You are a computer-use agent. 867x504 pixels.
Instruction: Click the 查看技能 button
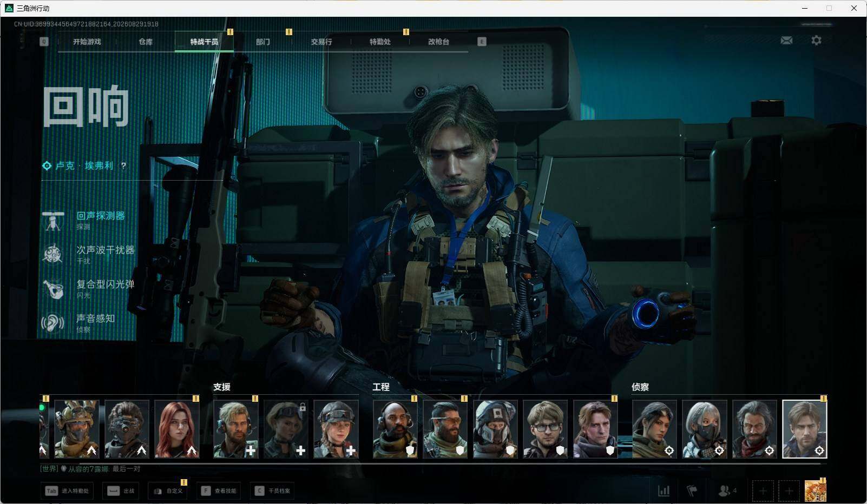coord(219,491)
